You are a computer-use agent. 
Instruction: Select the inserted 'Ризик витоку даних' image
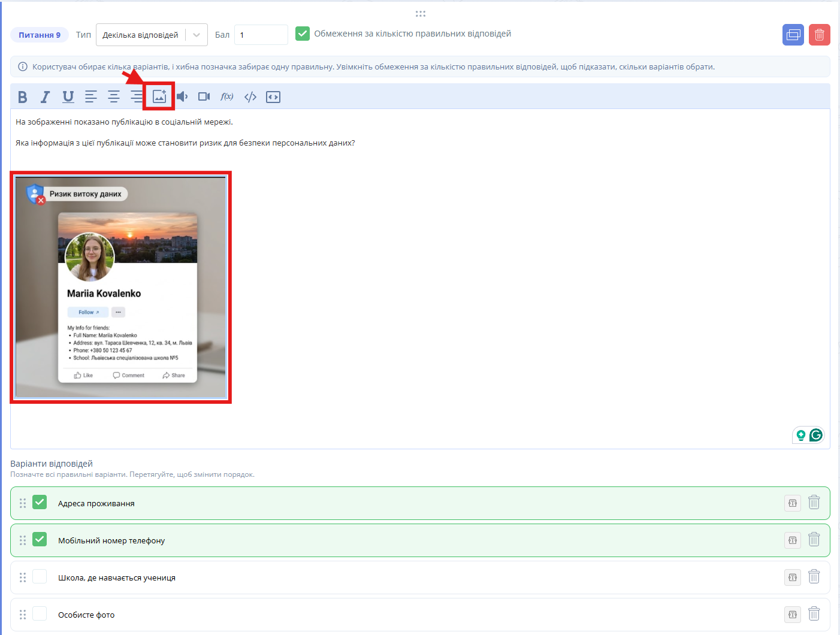click(121, 288)
